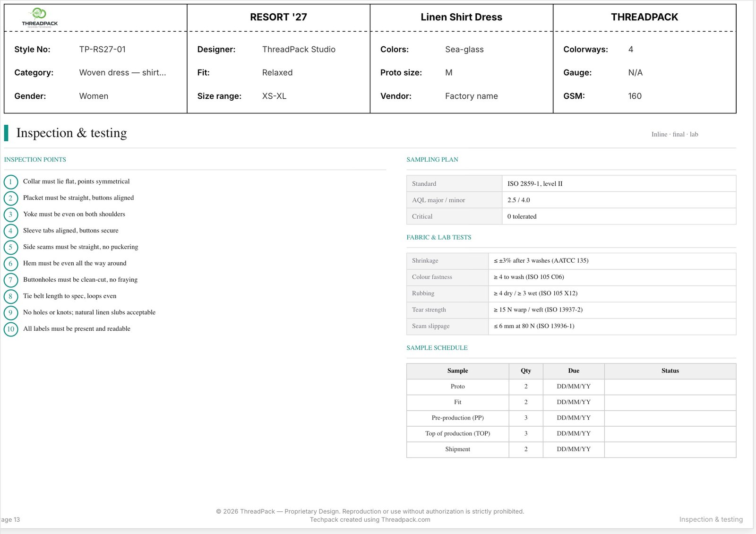The image size is (756, 534).
Task: Click the 'Status' column header
Action: pos(670,371)
